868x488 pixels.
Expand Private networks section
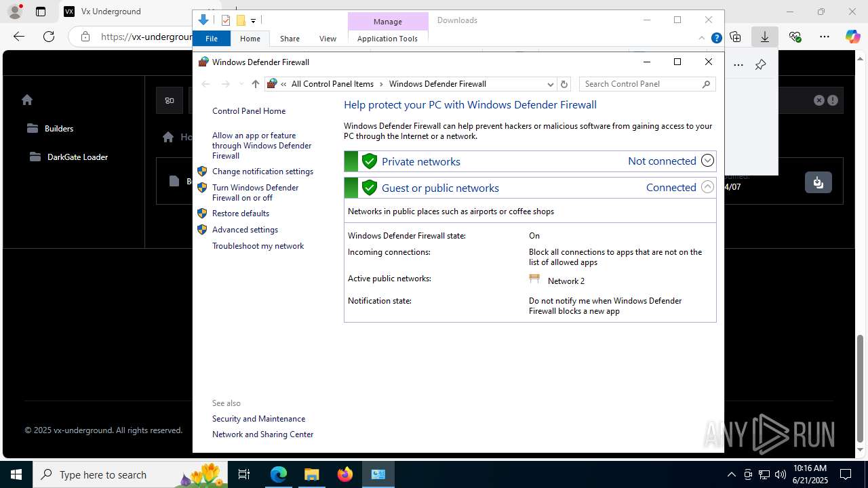(x=707, y=161)
